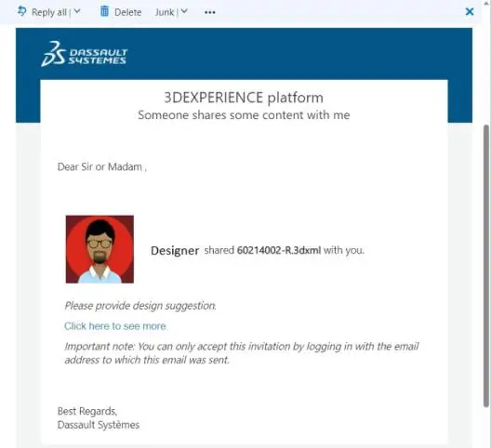Open the more actions ellipsis menu
This screenshot has height=448, width=491.
tap(210, 12)
